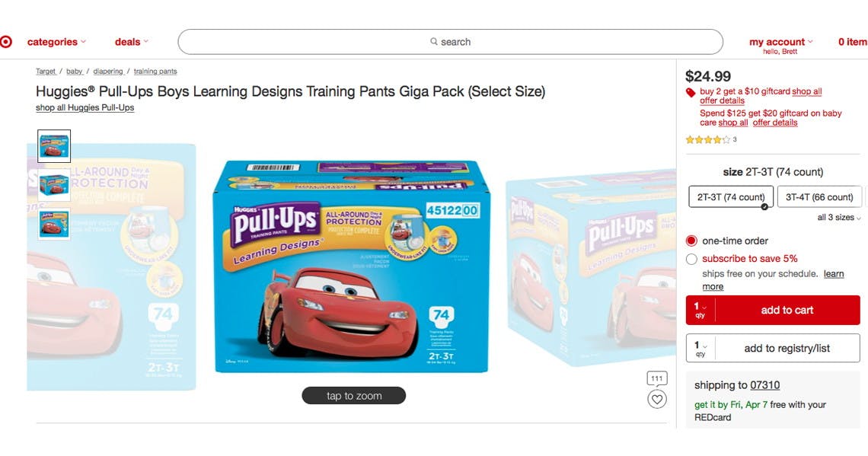
Task: Open the 111 comments bubble icon
Action: pyautogui.click(x=656, y=379)
